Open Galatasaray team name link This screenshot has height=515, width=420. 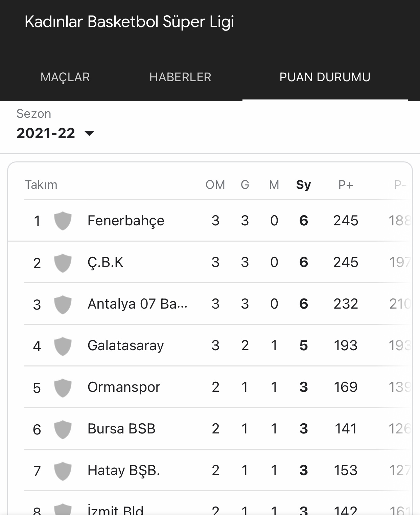point(126,345)
